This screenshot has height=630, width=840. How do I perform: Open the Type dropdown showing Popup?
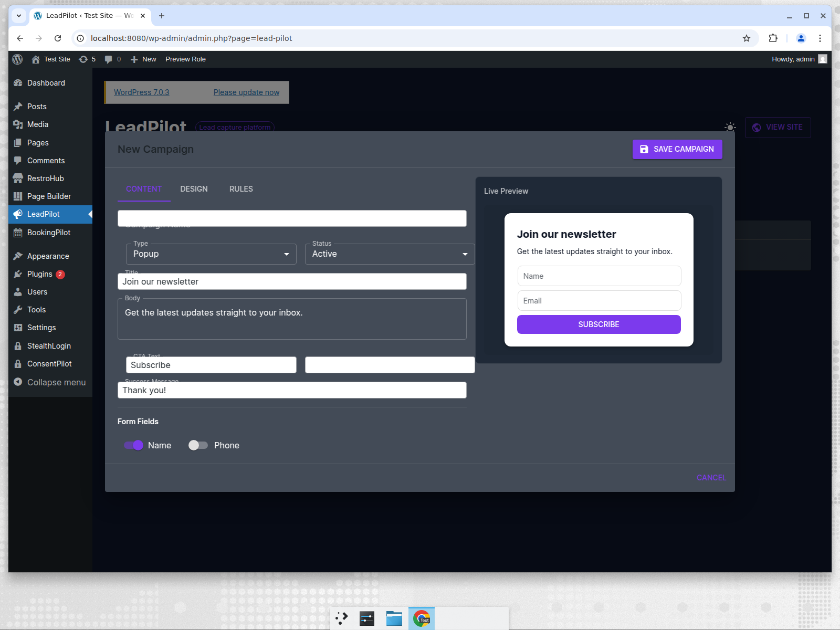point(211,254)
